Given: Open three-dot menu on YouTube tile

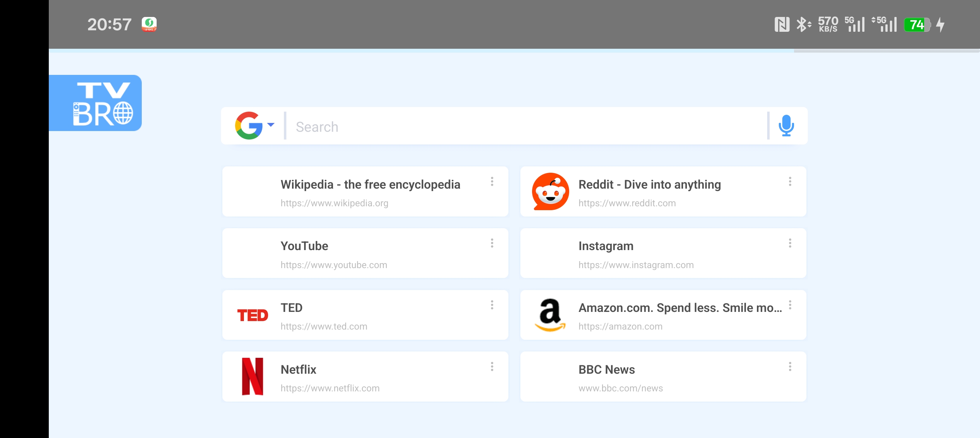Looking at the screenshot, I should click(492, 243).
